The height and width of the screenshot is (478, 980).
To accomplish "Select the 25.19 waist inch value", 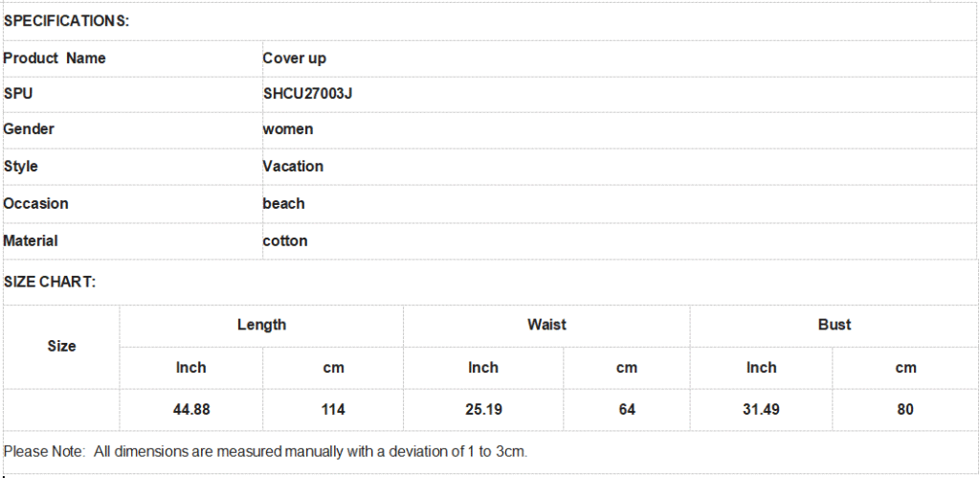I will pyautogui.click(x=483, y=410).
